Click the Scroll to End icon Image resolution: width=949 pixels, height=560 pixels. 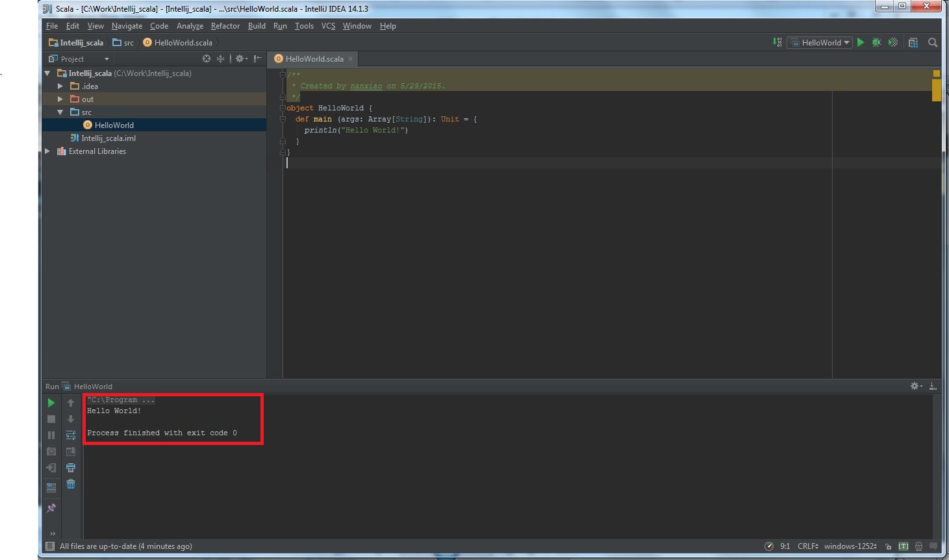[x=71, y=452]
